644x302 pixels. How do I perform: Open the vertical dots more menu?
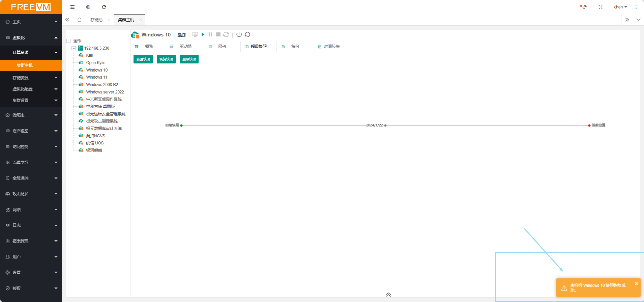[636, 7]
